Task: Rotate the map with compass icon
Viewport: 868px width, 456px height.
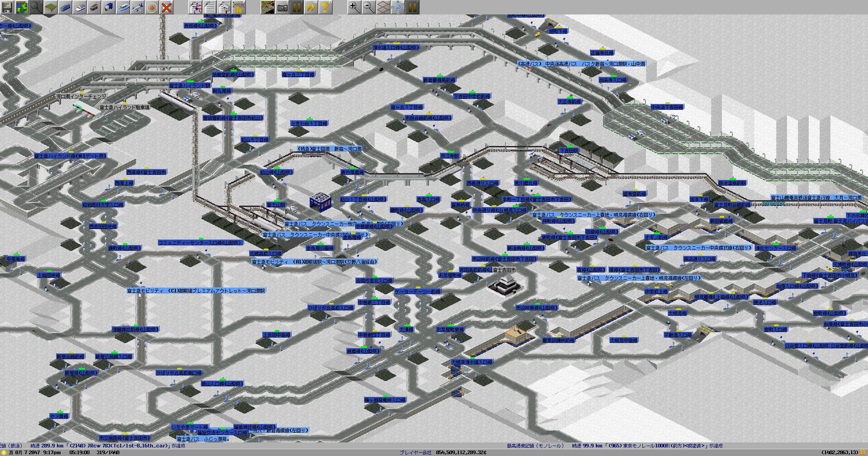Action: (x=398, y=7)
